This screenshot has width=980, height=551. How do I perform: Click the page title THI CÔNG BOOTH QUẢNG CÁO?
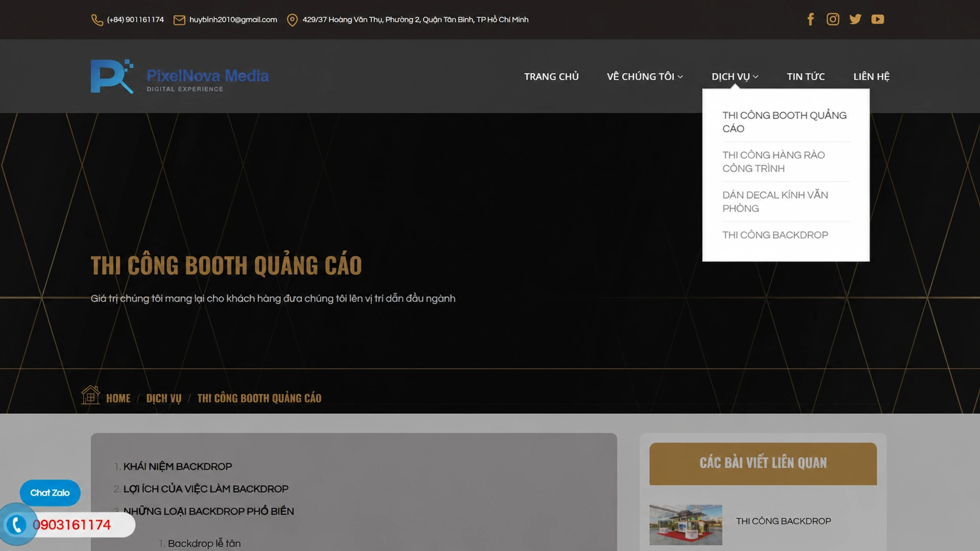tap(226, 265)
